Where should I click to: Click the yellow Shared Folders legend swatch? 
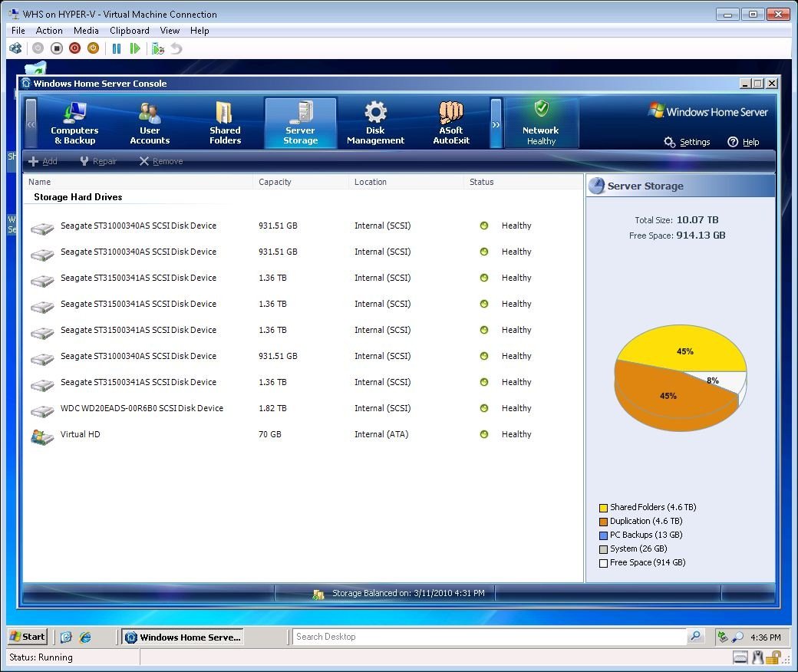[x=604, y=508]
